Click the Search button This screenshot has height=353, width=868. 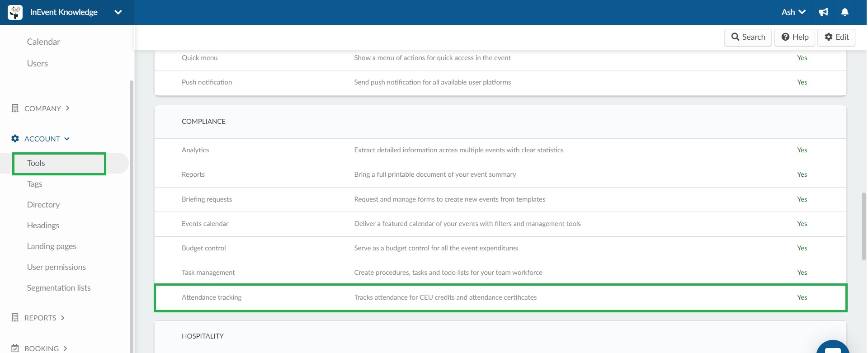click(748, 37)
